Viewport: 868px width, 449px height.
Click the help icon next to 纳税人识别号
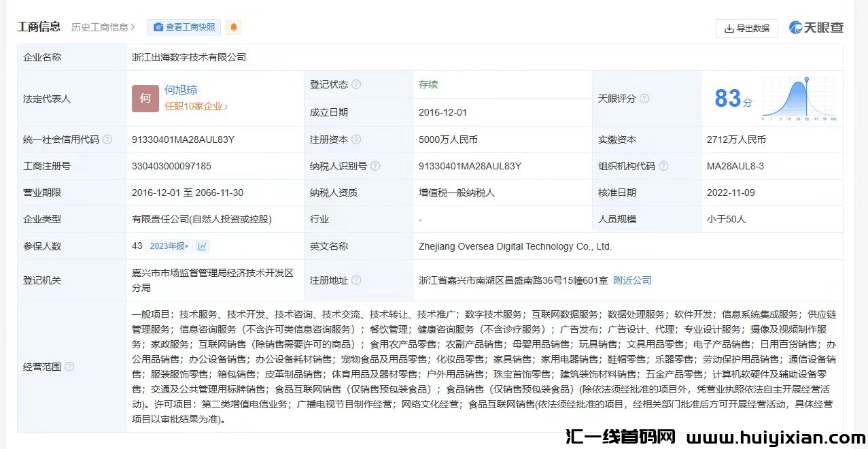(x=375, y=166)
